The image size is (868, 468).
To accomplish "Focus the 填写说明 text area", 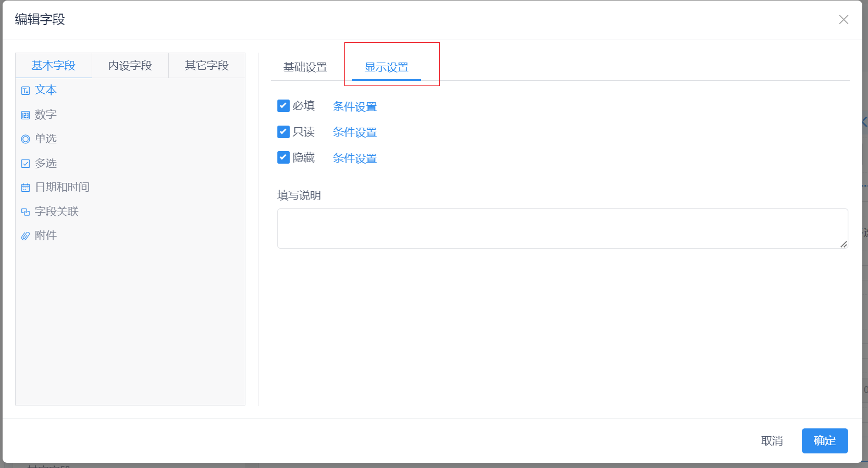I will 563,228.
